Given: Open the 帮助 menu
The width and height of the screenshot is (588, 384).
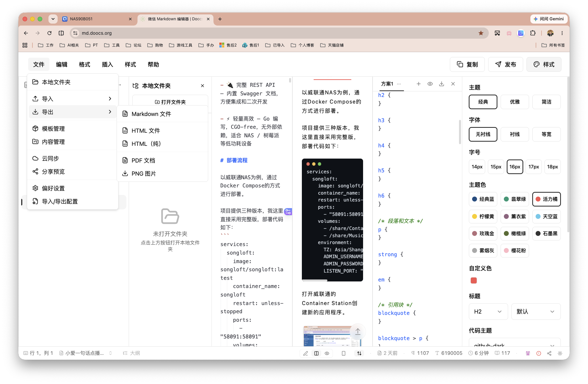Looking at the screenshot, I should coord(153,65).
